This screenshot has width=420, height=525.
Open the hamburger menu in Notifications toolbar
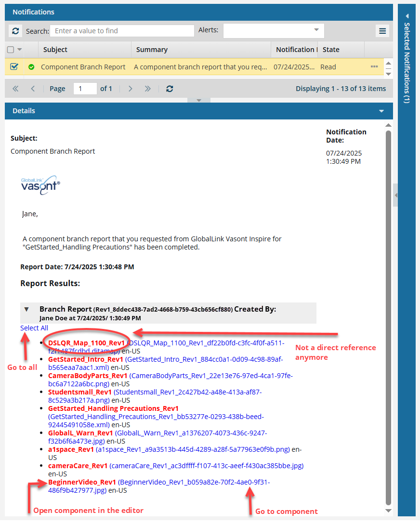point(382,31)
